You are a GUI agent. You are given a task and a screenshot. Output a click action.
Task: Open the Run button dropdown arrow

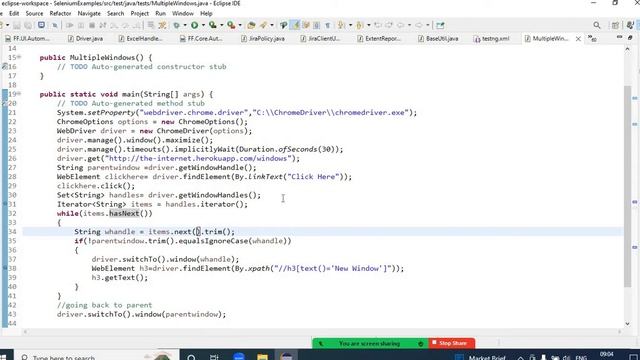[x=203, y=25]
